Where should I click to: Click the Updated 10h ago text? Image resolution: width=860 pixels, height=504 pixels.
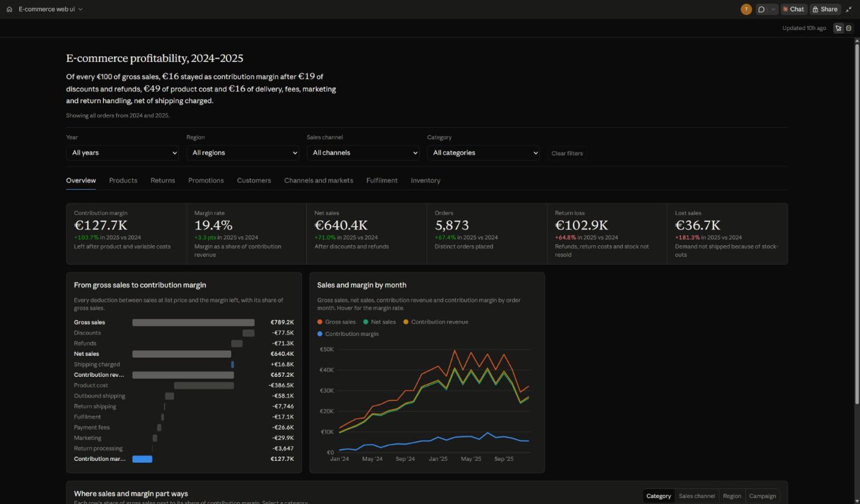[804, 28]
